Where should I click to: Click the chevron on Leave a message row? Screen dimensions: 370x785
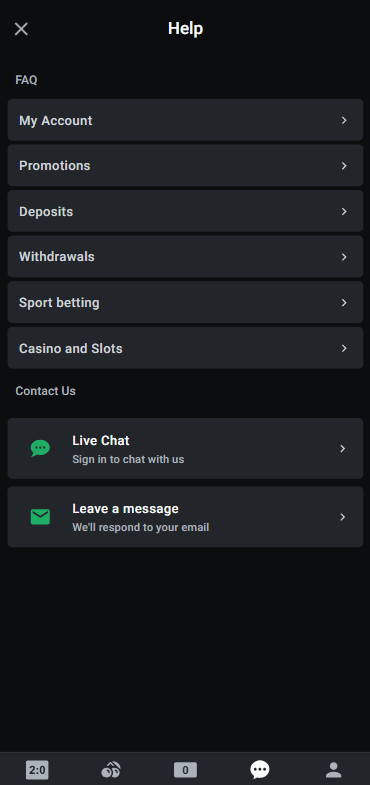click(x=343, y=517)
